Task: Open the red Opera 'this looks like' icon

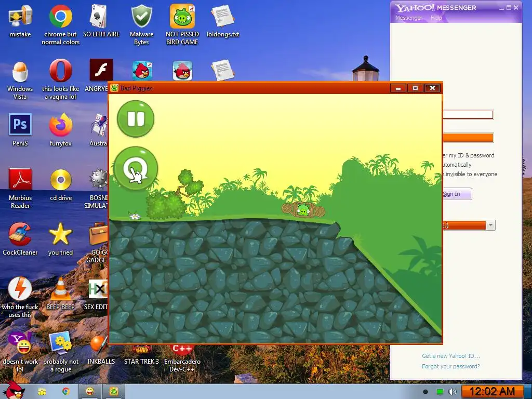Action: pos(61,81)
